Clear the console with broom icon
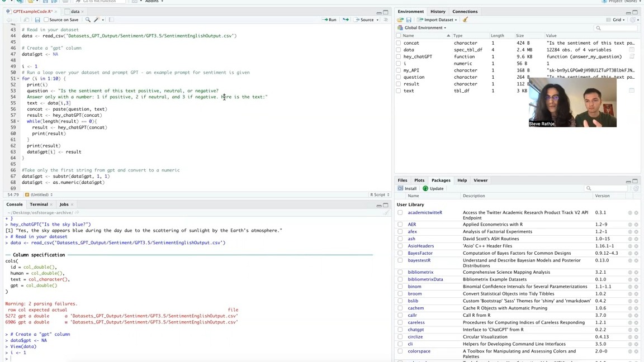The height and width of the screenshot is (362, 644). [x=386, y=213]
